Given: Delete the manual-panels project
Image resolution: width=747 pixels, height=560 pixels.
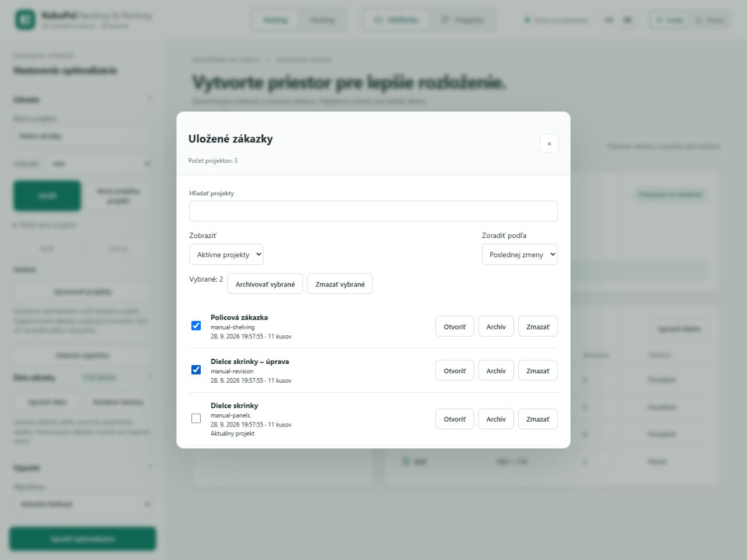Looking at the screenshot, I should pos(538,419).
